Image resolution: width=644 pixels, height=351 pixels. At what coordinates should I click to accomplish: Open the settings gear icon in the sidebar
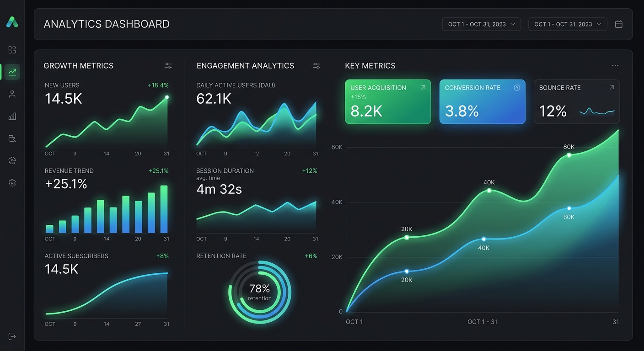pyautogui.click(x=12, y=182)
